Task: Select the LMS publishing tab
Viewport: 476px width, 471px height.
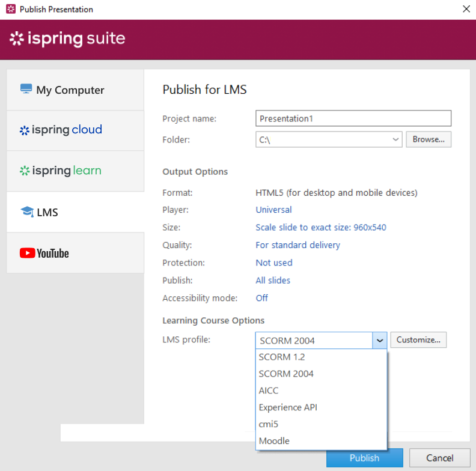Action: [x=75, y=212]
